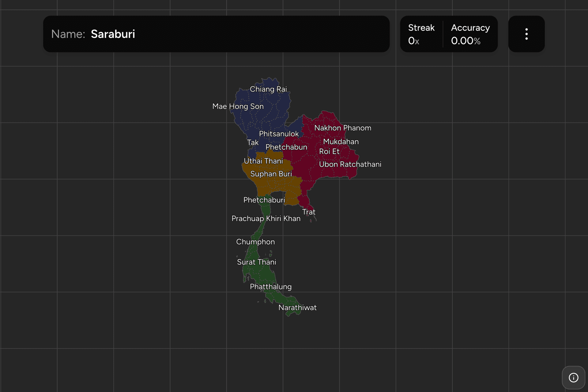Select the Phetchabun label
The width and height of the screenshot is (588, 392).
point(286,147)
